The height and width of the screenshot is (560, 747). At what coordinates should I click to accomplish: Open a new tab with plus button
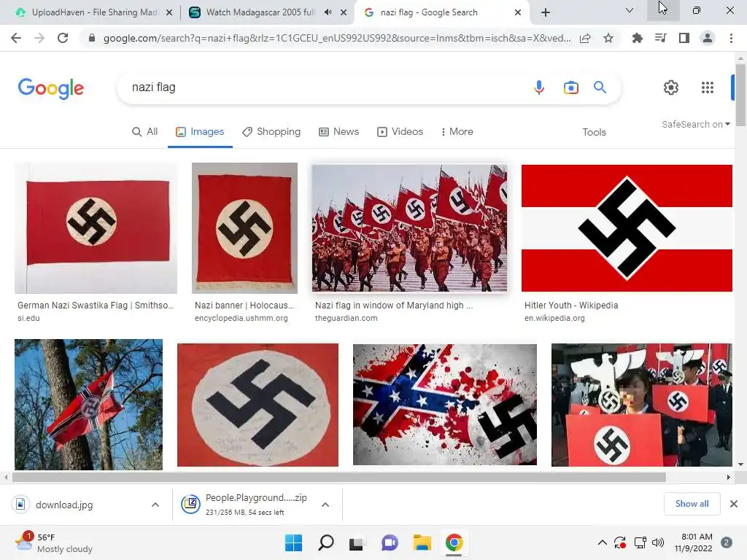click(546, 12)
